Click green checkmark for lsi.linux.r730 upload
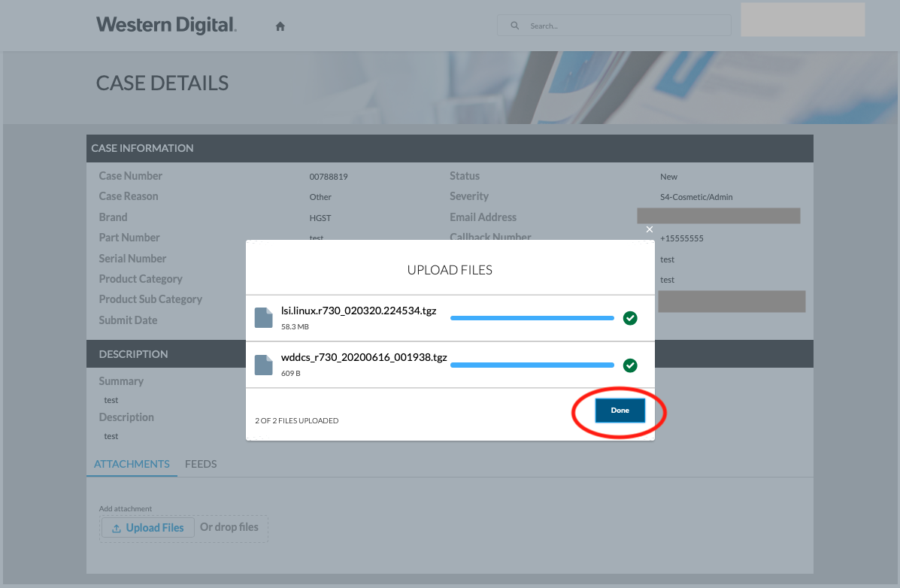900x588 pixels. [x=630, y=318]
